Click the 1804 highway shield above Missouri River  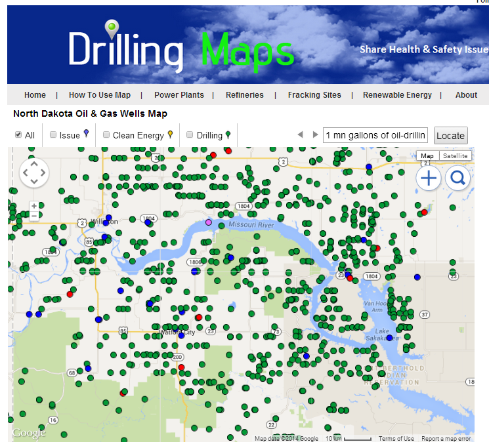[244, 206]
